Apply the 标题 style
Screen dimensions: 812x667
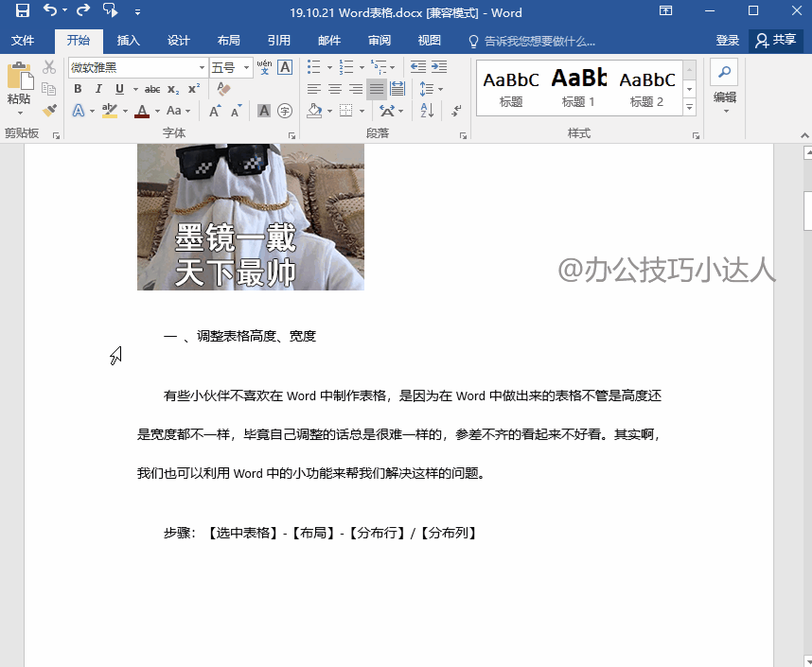pos(511,87)
